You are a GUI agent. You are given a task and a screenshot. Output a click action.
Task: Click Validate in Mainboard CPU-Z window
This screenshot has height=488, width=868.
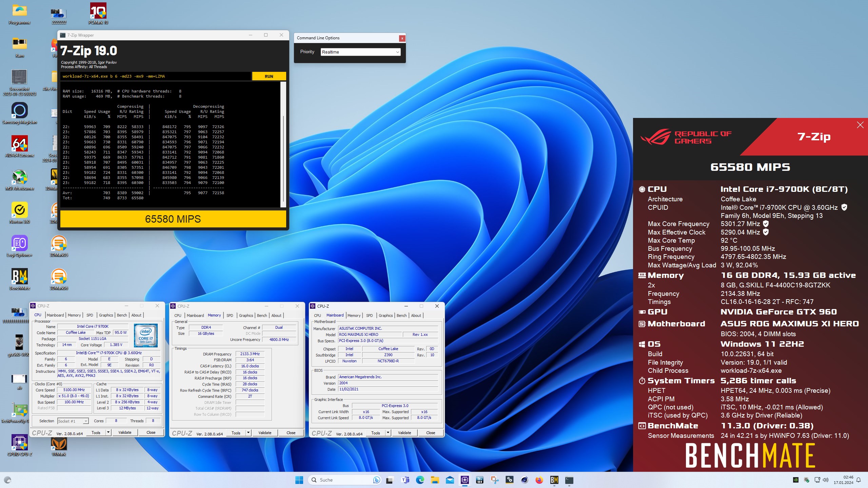(x=405, y=433)
